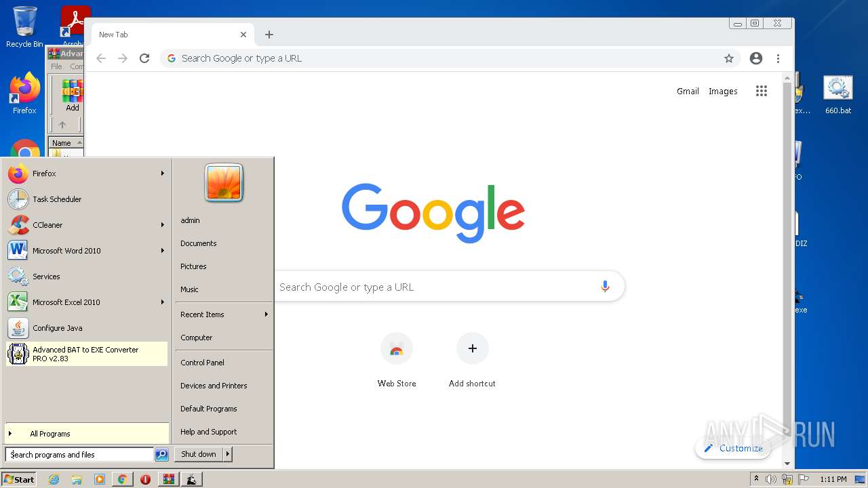
Task: Open the admin user folder
Action: pyautogui.click(x=190, y=220)
